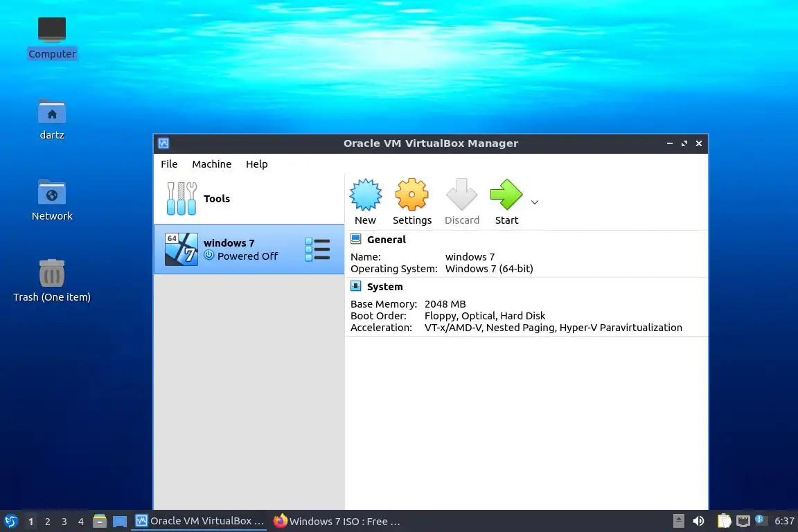Screen dimensions: 798x532
Task: Click the greyed-out Discard arrow icon
Action: click(461, 194)
